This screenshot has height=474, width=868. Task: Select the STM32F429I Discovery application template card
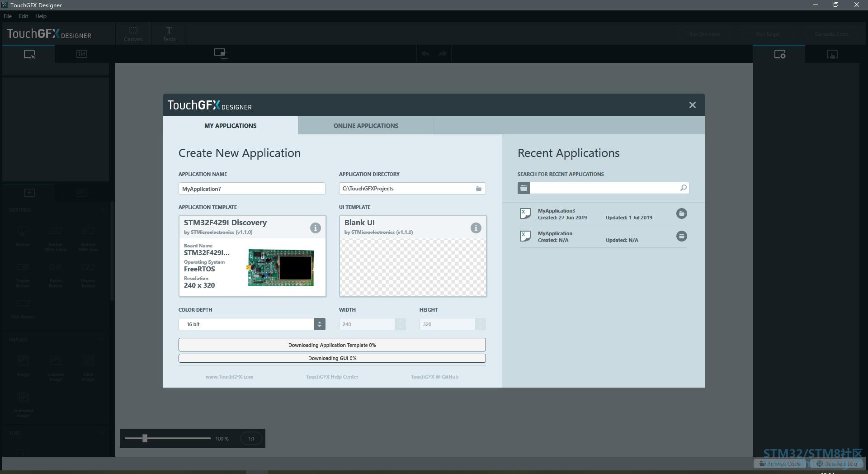(252, 256)
